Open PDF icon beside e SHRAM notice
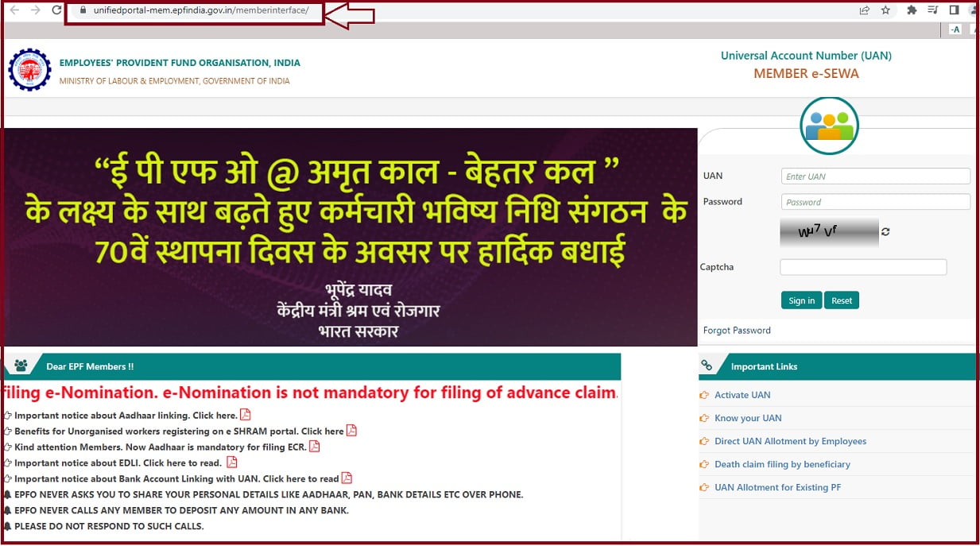The height and width of the screenshot is (546, 980). tap(351, 430)
